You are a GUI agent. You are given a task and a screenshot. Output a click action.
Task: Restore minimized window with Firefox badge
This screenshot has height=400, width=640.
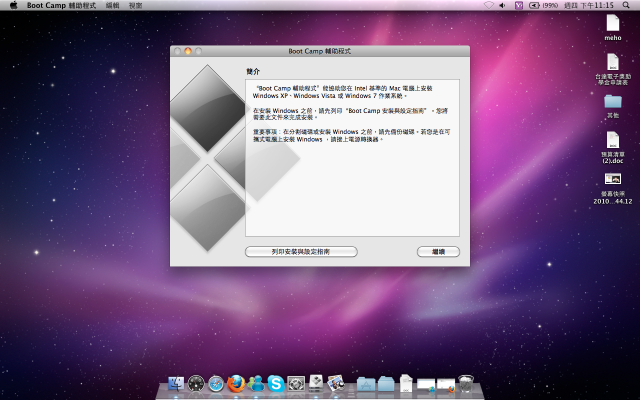coord(446,385)
